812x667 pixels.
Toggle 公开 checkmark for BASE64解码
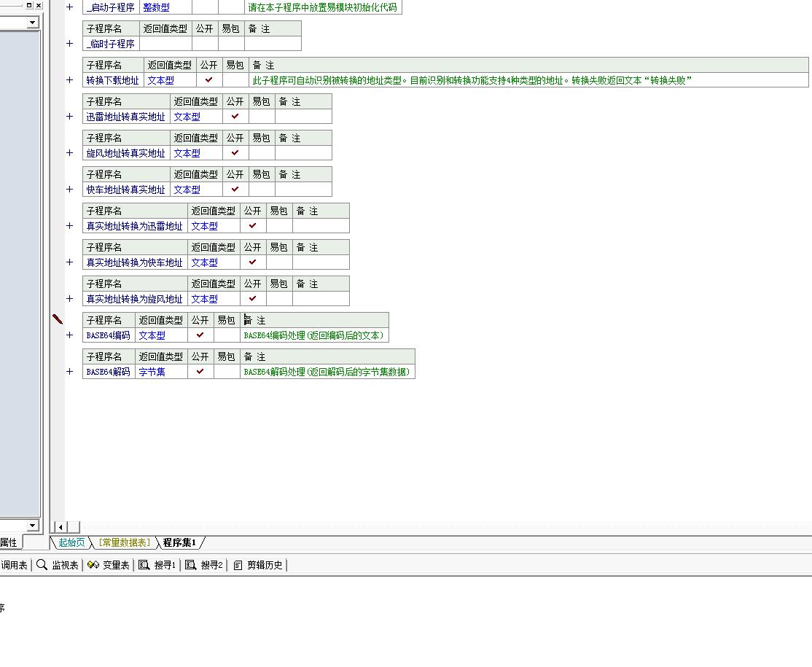200,371
